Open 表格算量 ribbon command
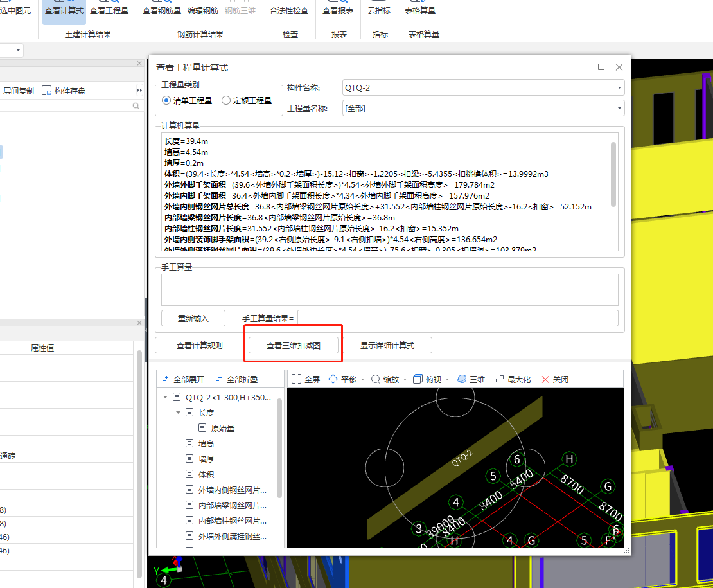Screen dimensions: 713x588 coord(420,10)
